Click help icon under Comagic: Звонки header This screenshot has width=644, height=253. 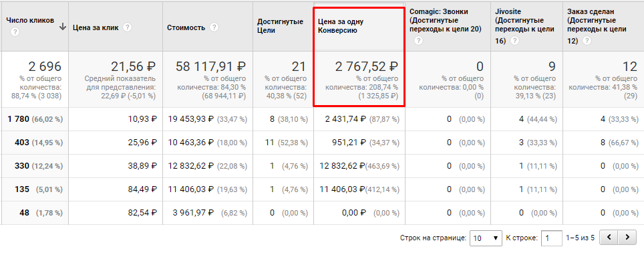(x=418, y=40)
